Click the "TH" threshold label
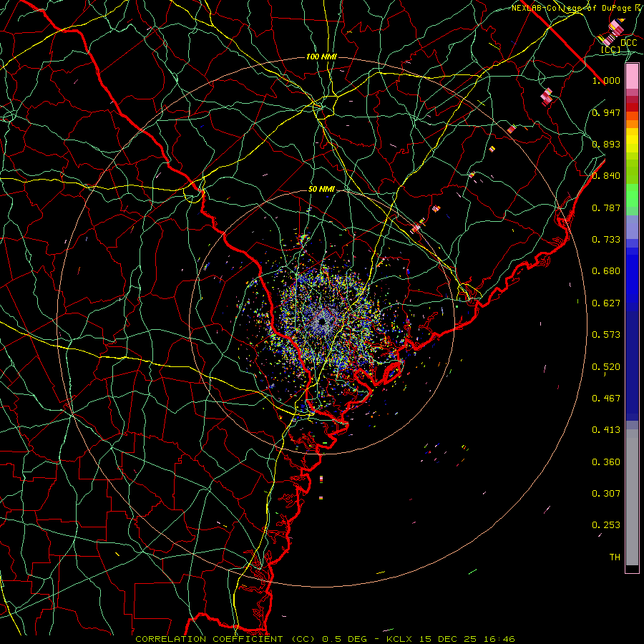Screen dimensions: 644x644 [x=615, y=557]
